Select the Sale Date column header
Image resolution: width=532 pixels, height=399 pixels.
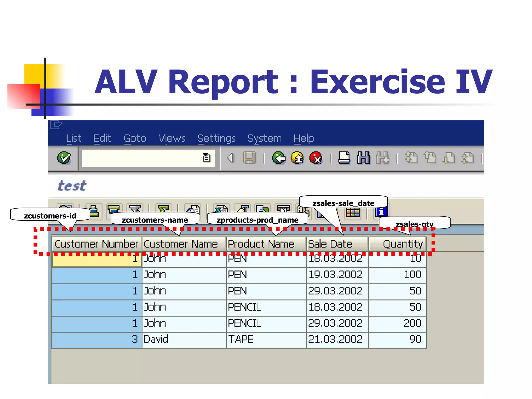[337, 244]
